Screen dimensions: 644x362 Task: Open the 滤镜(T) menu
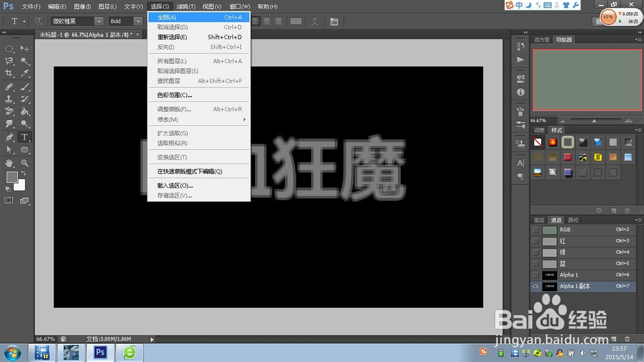(x=186, y=6)
